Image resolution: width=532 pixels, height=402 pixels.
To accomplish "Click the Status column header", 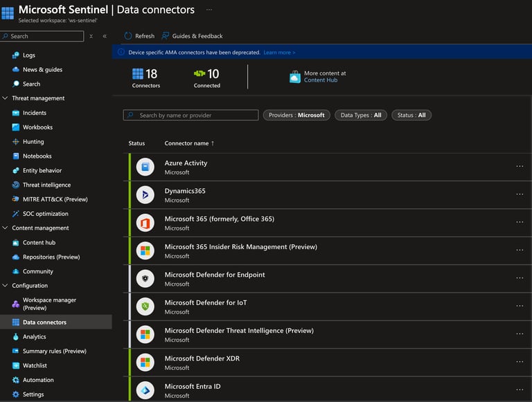I will 136,143.
